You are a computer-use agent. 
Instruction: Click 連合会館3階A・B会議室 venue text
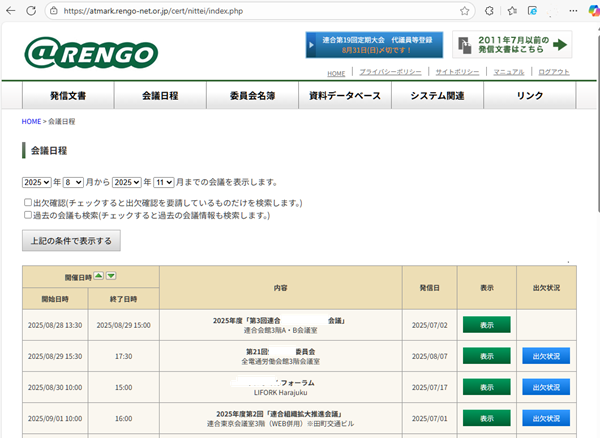click(x=280, y=330)
